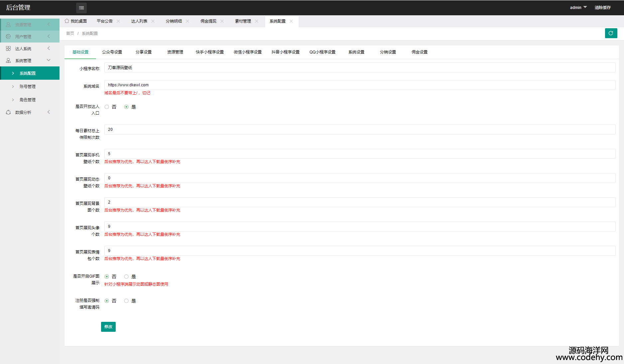Switch to the 快手小程序设置 tab
Image resolution: width=624 pixels, height=364 pixels.
point(210,52)
